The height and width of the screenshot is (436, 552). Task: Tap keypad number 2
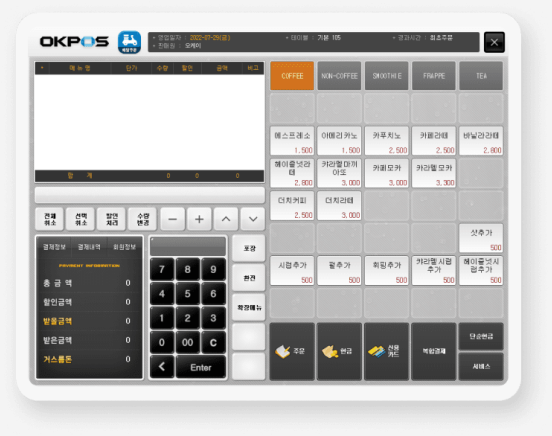[x=188, y=318]
